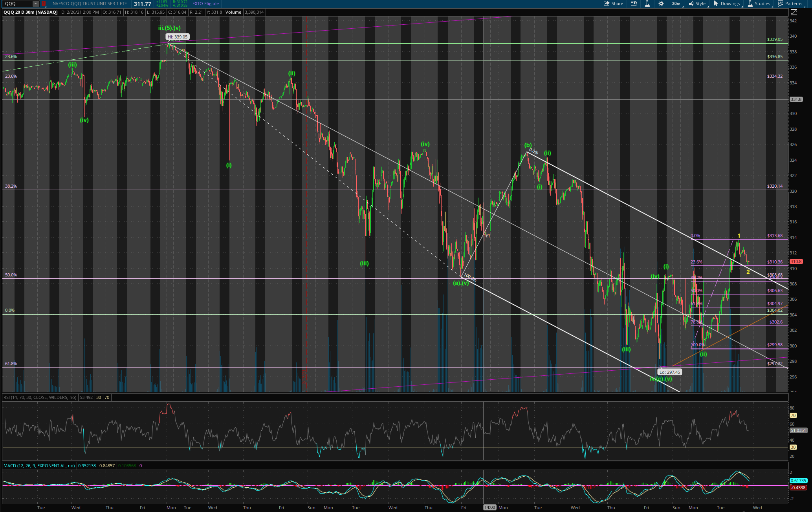Open chart settings gear icon
Screen dimensions: 812x512
pyautogui.click(x=661, y=4)
